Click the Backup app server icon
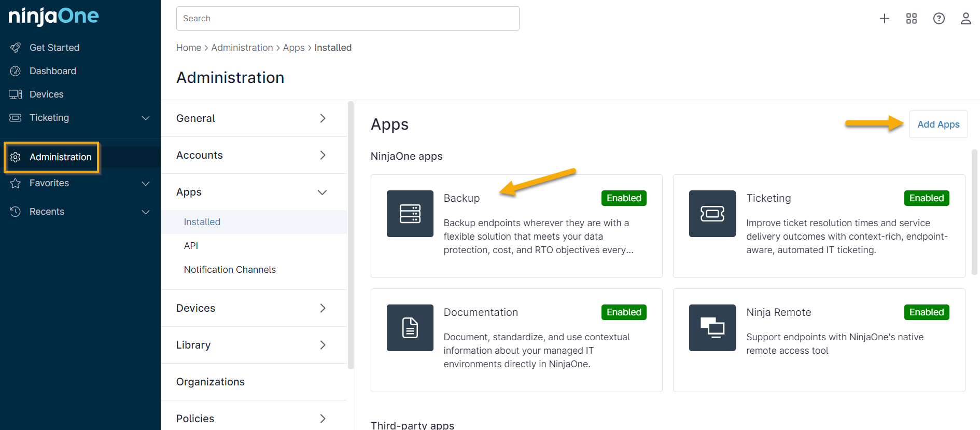 point(410,214)
